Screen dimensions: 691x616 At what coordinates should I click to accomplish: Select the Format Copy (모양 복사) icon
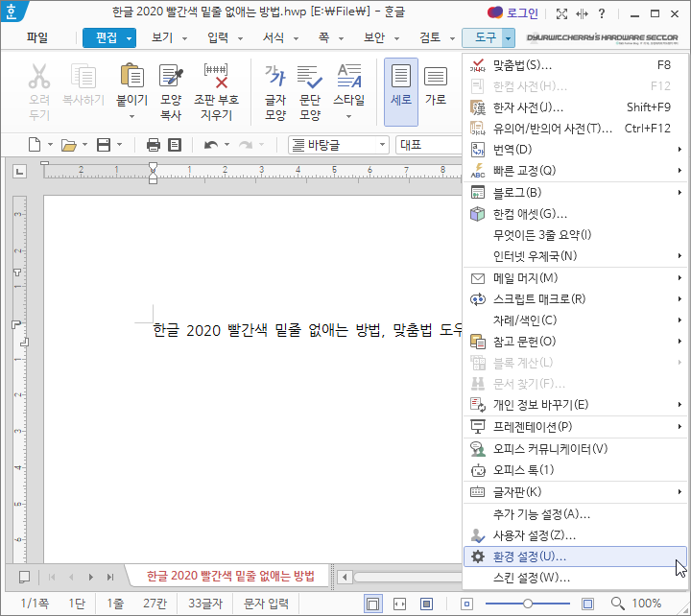point(171,76)
